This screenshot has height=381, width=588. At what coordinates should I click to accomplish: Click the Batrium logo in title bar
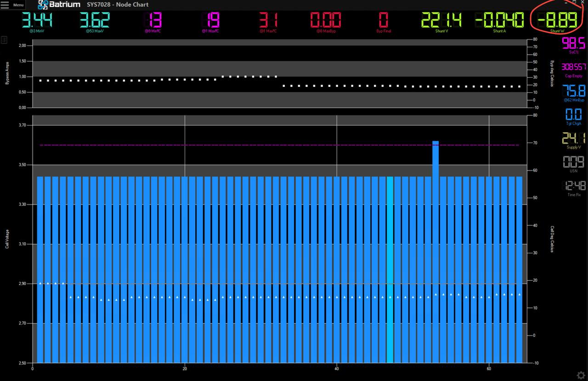point(59,5)
